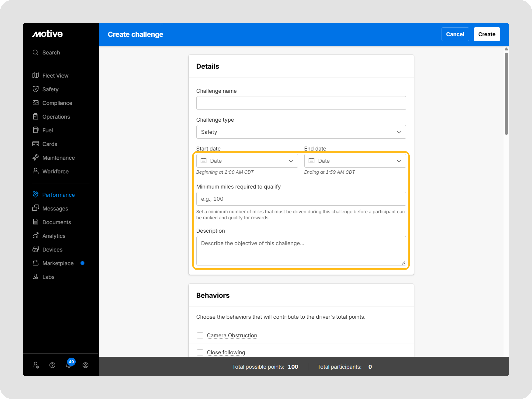
Task: Click the Devices icon in sidebar
Action: point(36,249)
